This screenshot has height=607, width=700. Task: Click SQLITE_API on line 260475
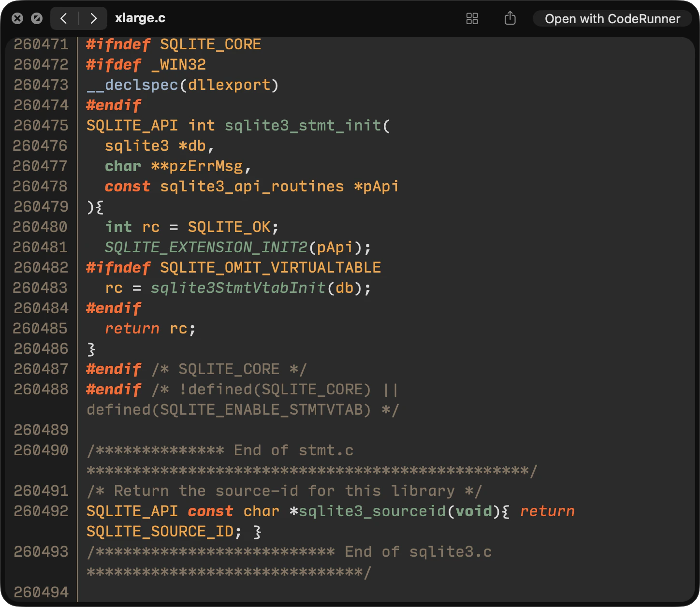pyautogui.click(x=132, y=126)
